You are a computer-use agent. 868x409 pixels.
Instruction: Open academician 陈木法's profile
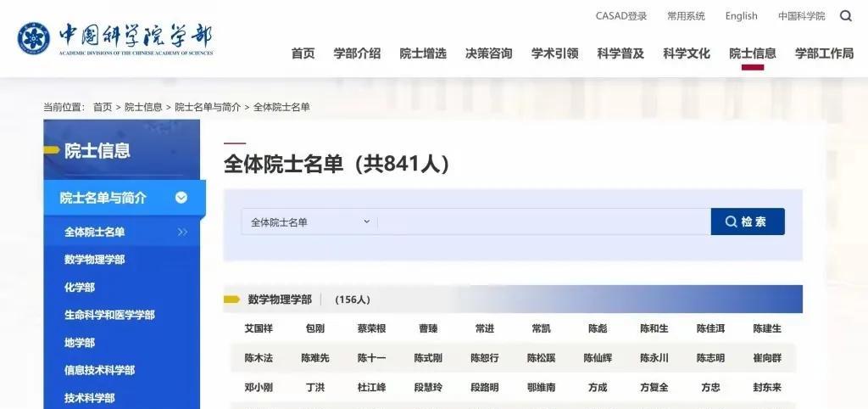coord(259,358)
